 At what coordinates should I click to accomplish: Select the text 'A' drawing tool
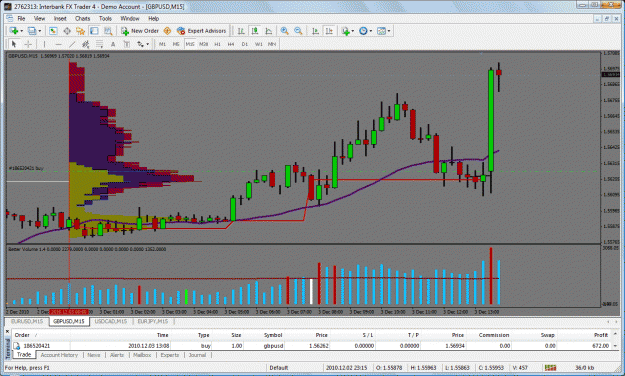point(113,44)
